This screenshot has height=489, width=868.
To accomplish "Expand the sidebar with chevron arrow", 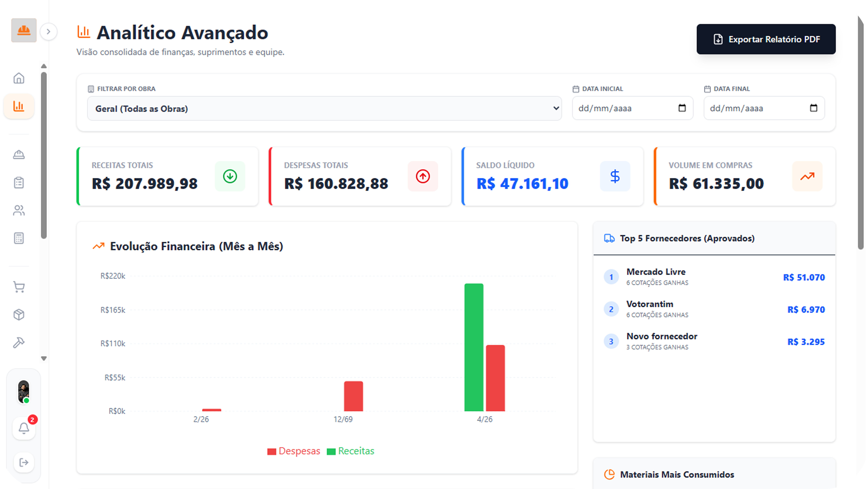I will coord(48,32).
